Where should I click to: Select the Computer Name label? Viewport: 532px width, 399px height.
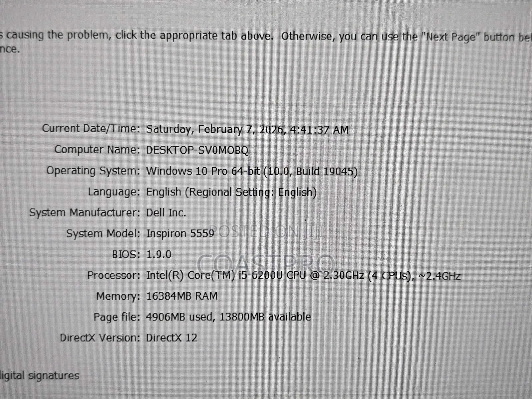point(97,150)
